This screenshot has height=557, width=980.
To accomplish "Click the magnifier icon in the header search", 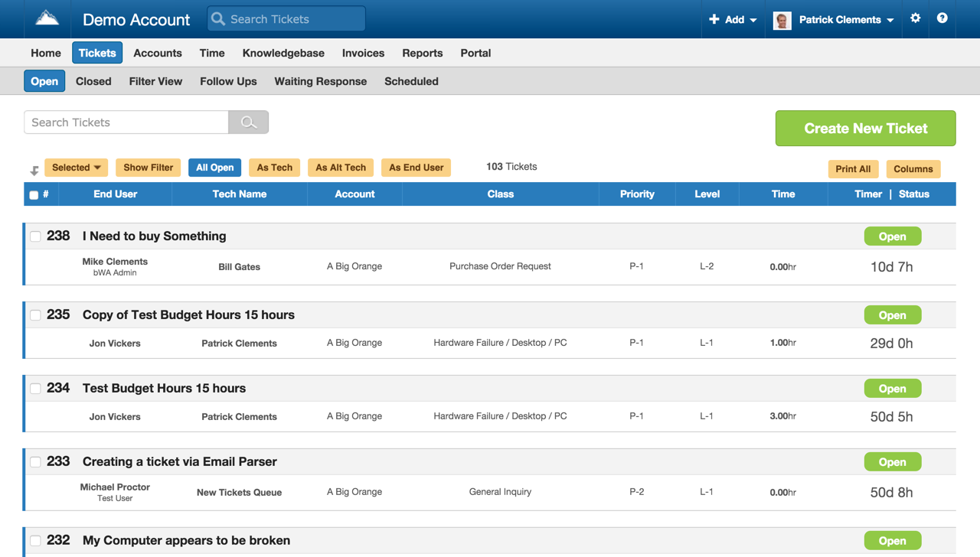I will pos(218,19).
